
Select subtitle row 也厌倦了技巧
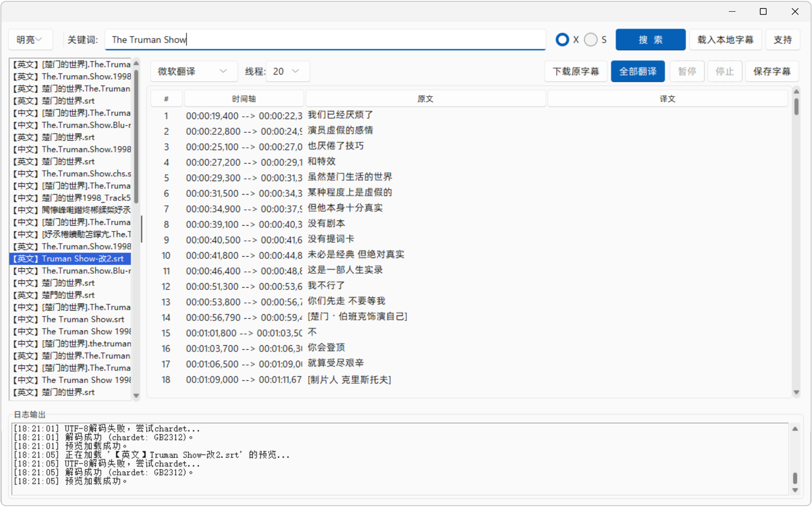click(x=469, y=147)
